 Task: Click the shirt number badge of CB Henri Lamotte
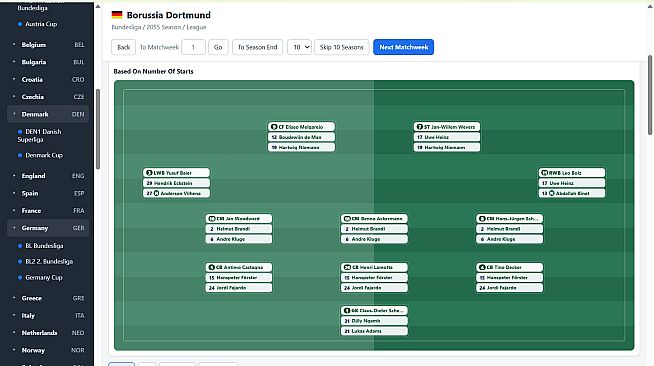[x=347, y=267]
